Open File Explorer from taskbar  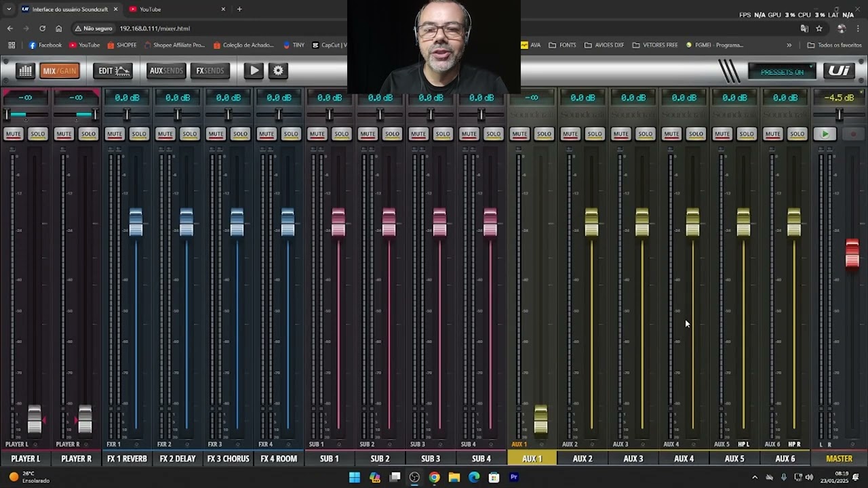pos(454,477)
